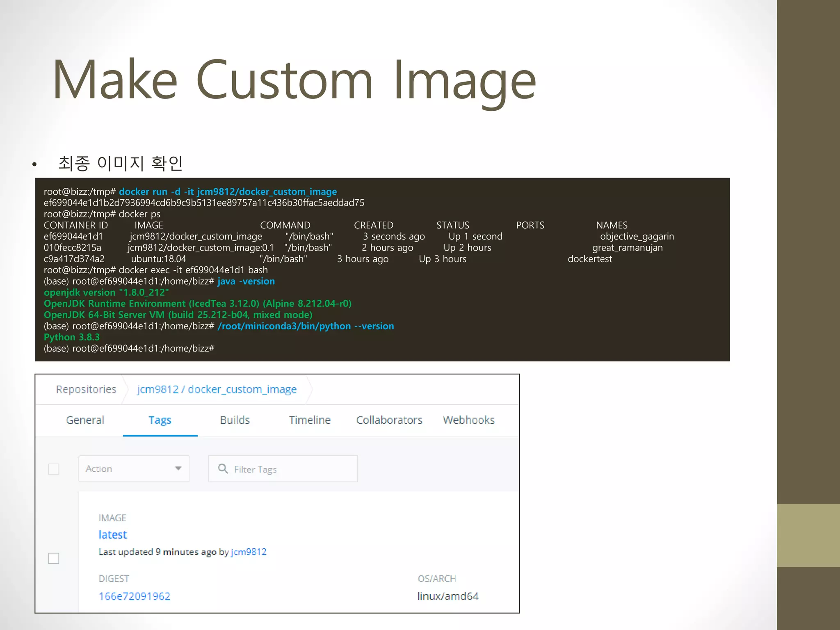Click the Repositories breadcrumb

click(86, 389)
